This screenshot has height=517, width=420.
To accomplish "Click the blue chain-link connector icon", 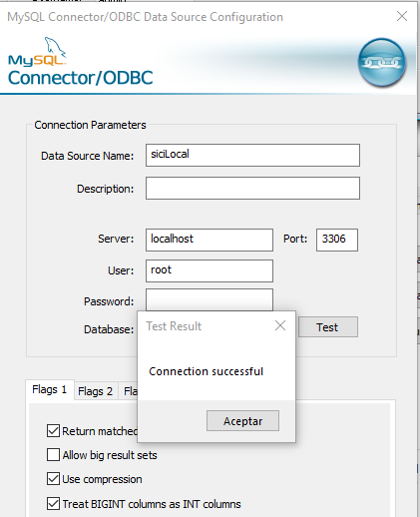I will 382,62.
